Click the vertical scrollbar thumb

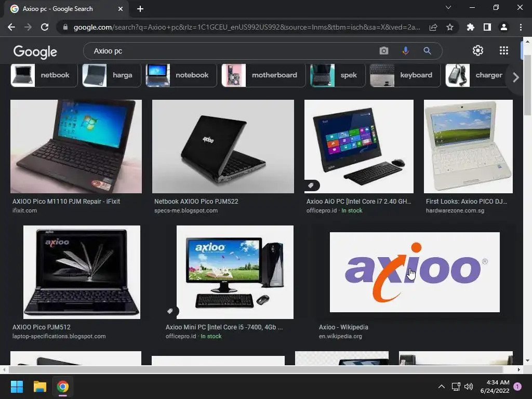[527, 85]
